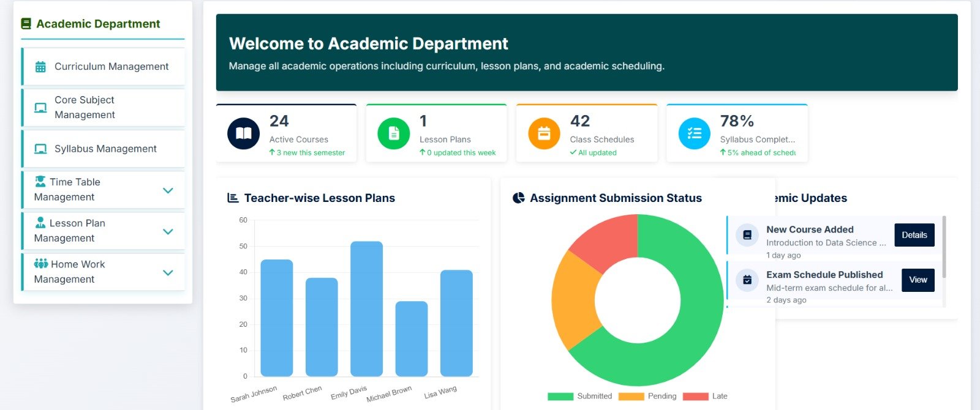
Task: Expand the Lesson Plan Management chevron
Action: coord(168,231)
